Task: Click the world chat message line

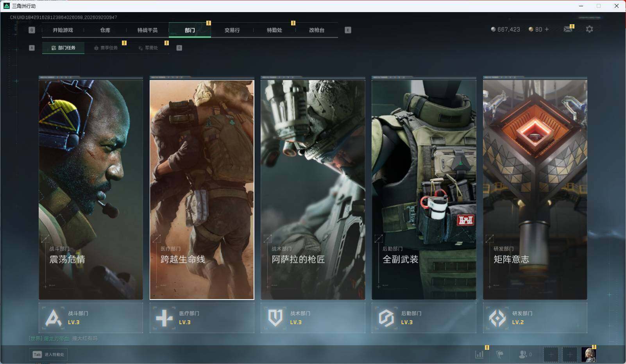Action: click(x=63, y=339)
